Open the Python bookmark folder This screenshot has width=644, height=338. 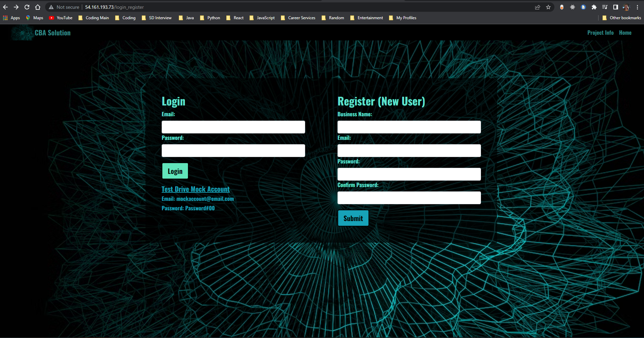tap(210, 18)
